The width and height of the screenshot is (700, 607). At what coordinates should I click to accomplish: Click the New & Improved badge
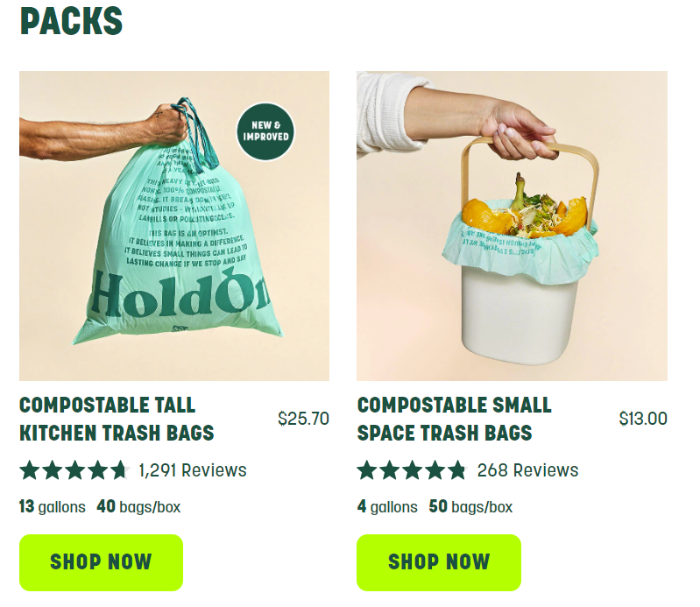pyautogui.click(x=265, y=131)
